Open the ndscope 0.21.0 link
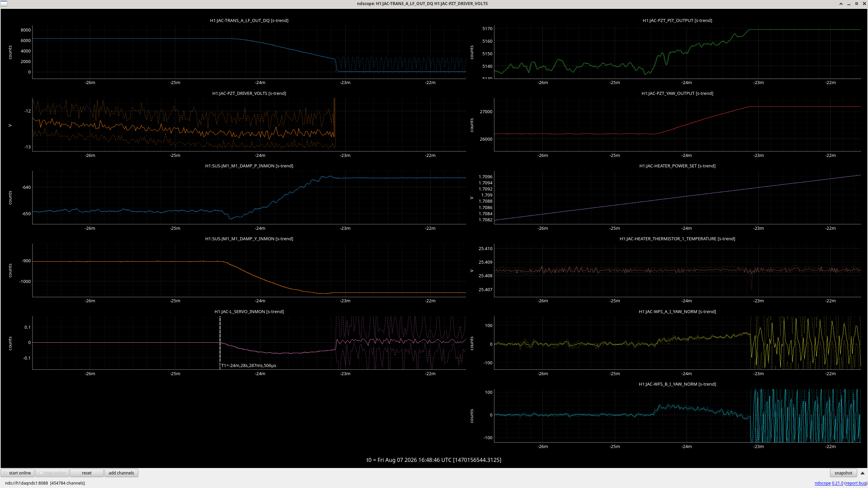 (829, 483)
